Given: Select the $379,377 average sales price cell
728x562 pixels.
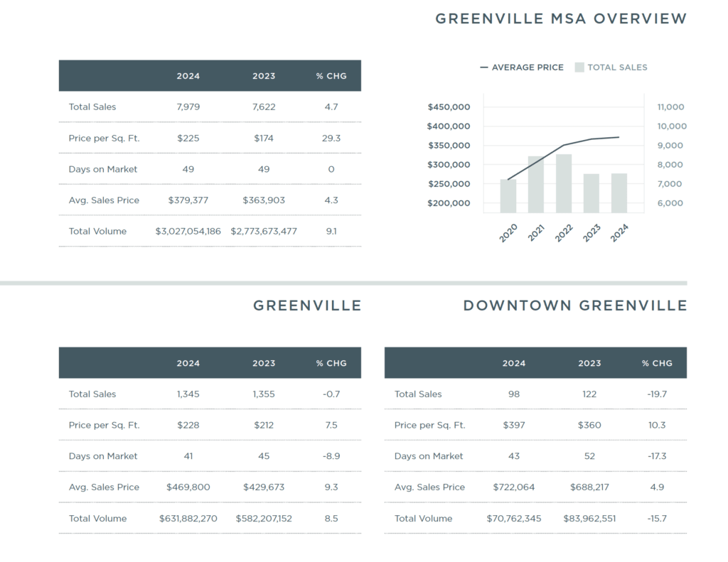Looking at the screenshot, I should [188, 200].
